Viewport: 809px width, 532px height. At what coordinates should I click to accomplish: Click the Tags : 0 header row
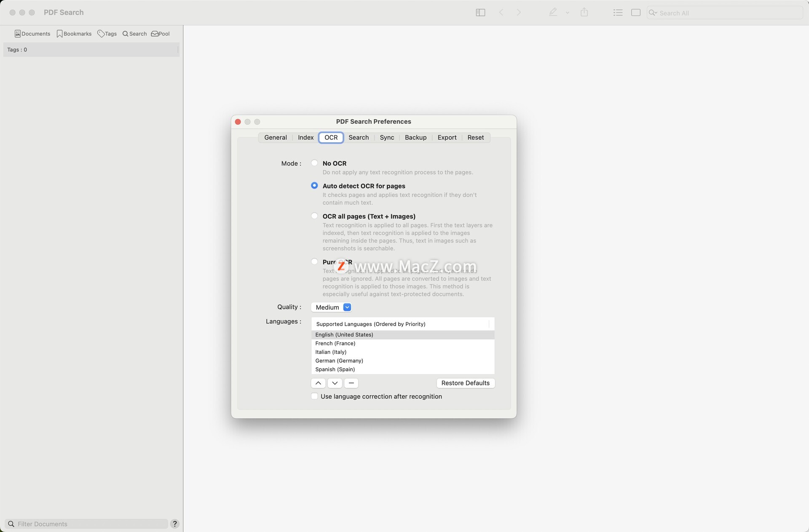click(91, 50)
